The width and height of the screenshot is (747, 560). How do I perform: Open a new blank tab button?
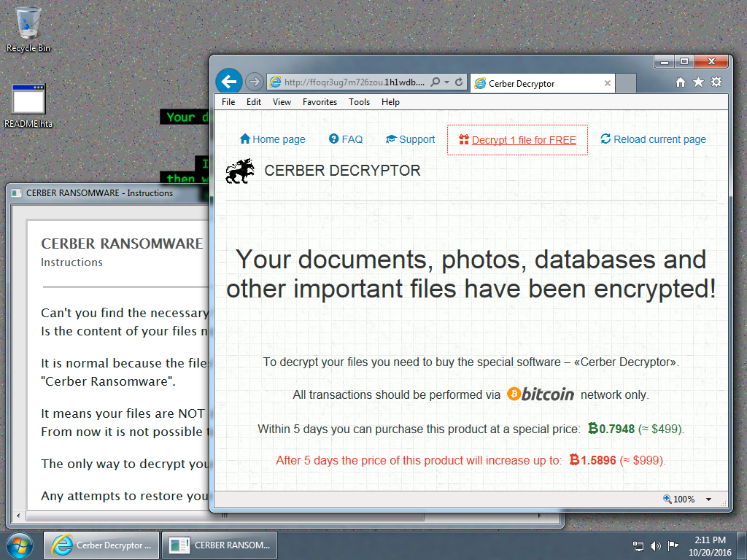(626, 83)
